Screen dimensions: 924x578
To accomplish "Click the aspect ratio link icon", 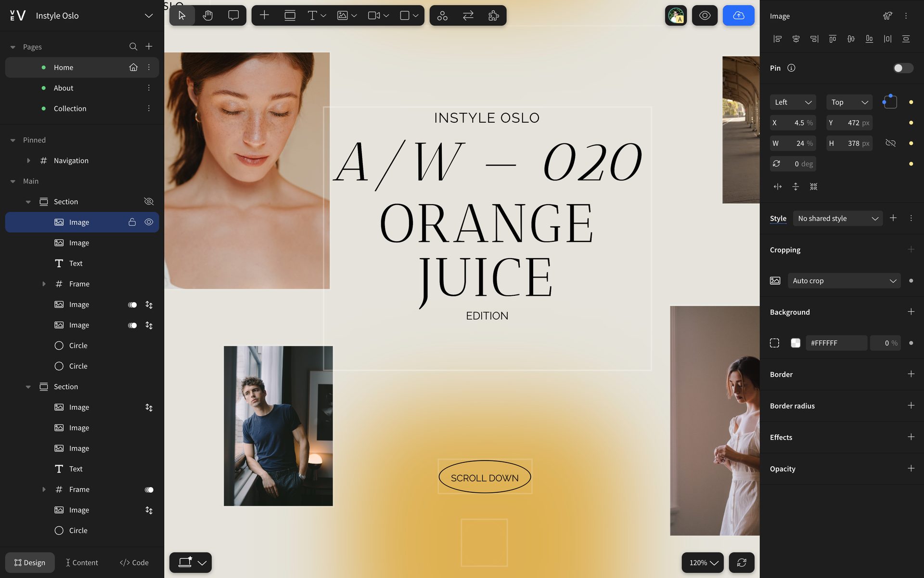I will click(x=890, y=143).
